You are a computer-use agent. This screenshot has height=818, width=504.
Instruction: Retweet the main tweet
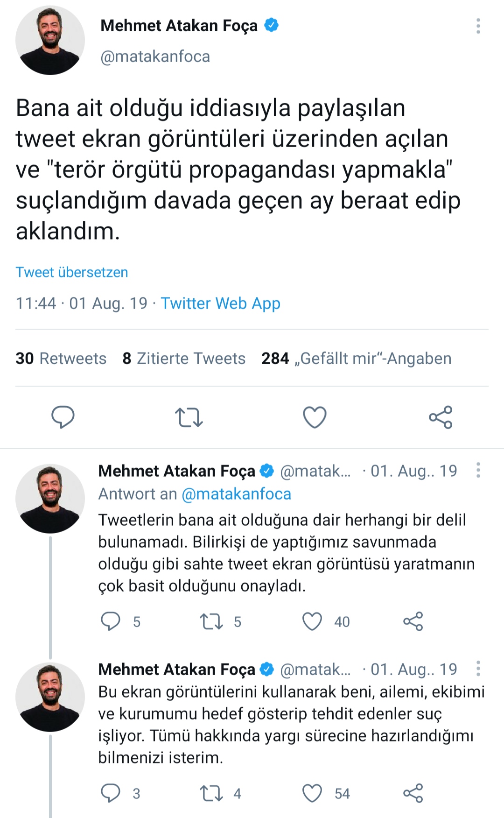pyautogui.click(x=189, y=417)
